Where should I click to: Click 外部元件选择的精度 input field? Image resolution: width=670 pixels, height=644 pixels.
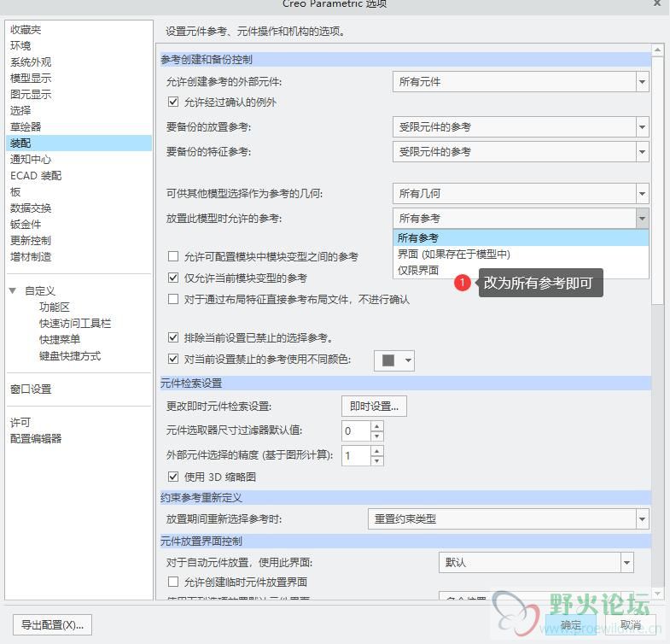(356, 456)
